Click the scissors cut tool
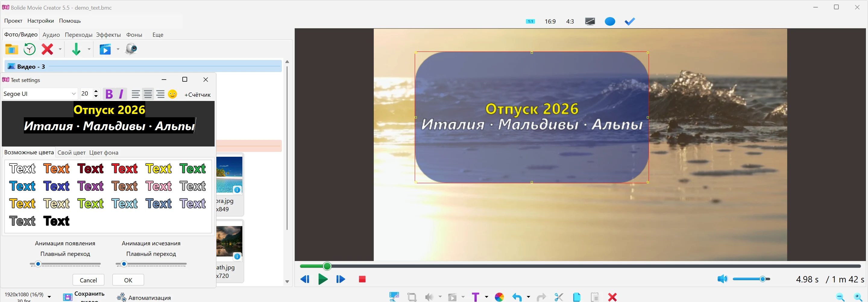The image size is (868, 302). click(559, 297)
